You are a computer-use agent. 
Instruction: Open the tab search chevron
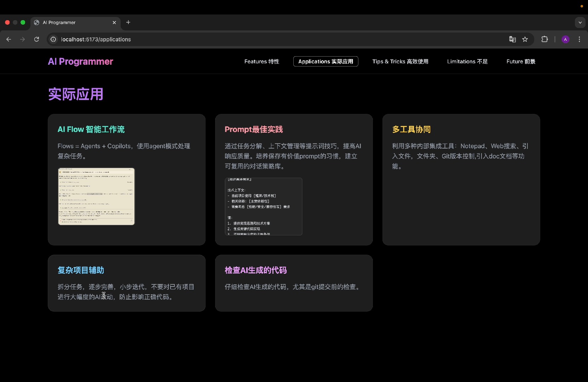tap(580, 22)
